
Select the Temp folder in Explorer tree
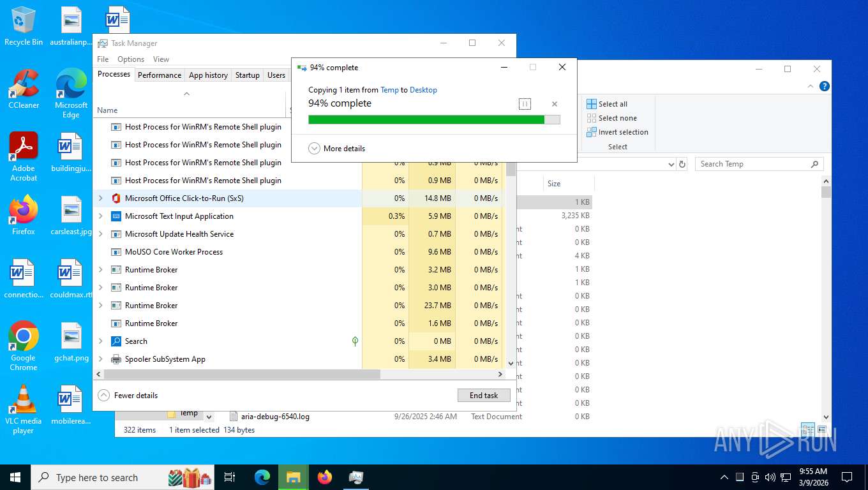click(189, 413)
